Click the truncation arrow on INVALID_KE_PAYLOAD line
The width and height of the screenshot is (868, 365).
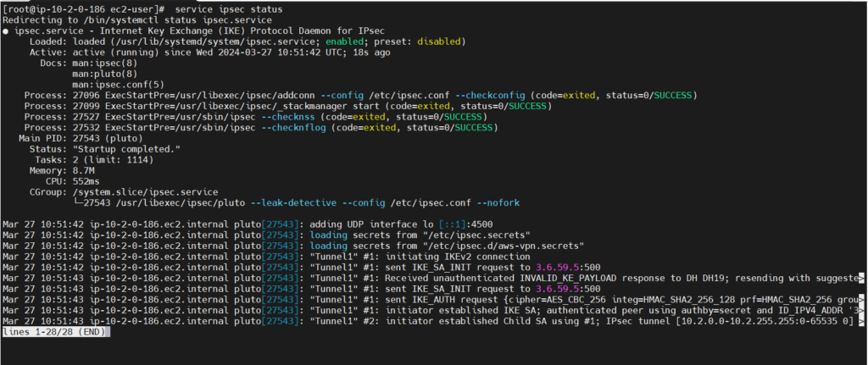click(861, 278)
